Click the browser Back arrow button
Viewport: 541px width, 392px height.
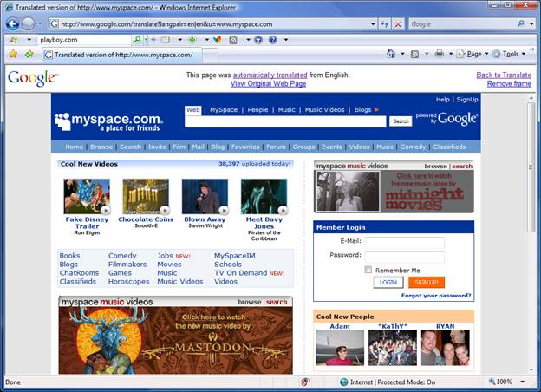(12, 24)
